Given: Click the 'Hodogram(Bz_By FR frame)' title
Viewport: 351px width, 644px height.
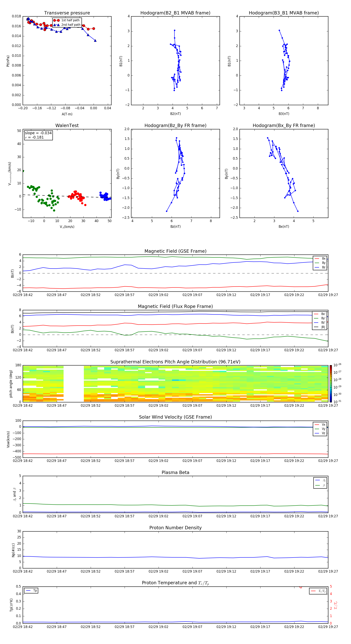Looking at the screenshot, I should (x=175, y=125).
